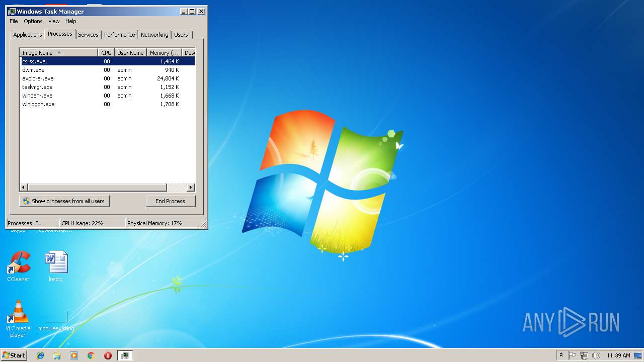Image resolution: width=644 pixels, height=362 pixels.
Task: Click the horizontal scrollbar right arrow
Action: click(191, 188)
